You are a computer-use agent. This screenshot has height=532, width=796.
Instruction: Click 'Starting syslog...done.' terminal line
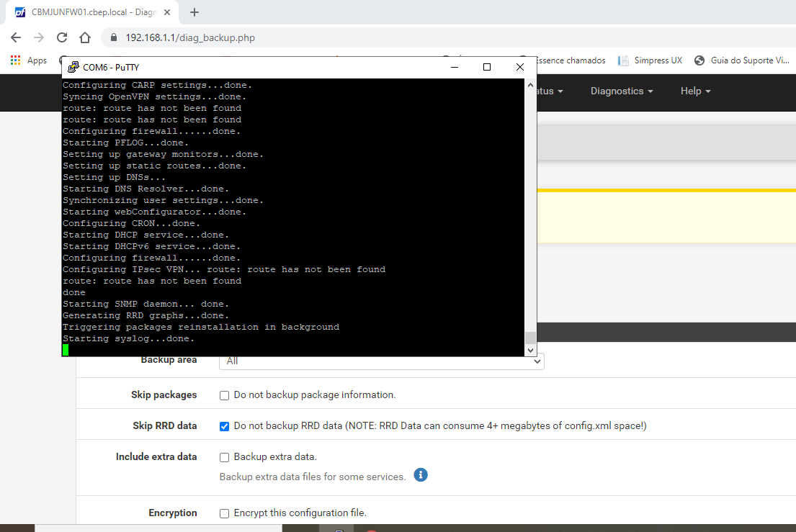click(x=129, y=339)
